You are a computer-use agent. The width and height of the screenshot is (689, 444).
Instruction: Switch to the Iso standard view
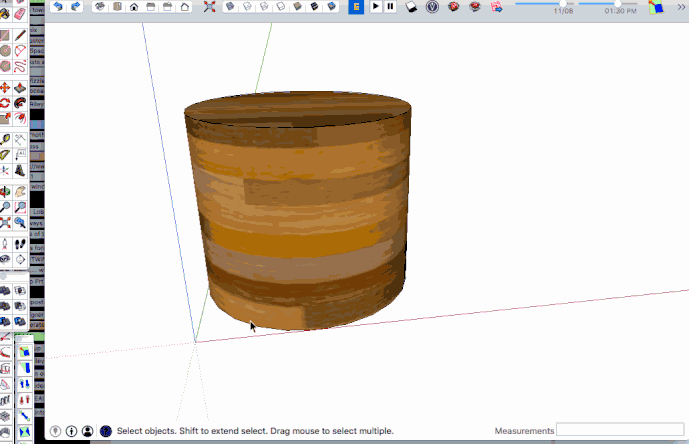coord(100,7)
